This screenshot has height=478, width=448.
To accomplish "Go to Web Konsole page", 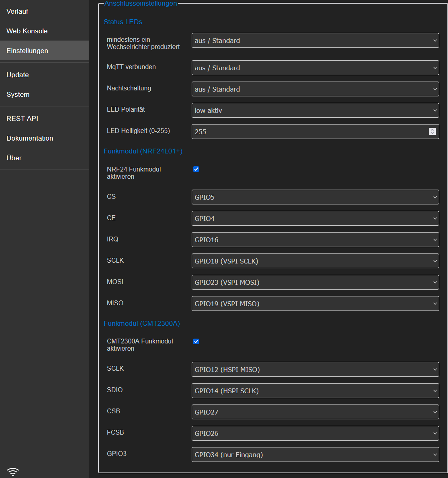I will tap(27, 31).
